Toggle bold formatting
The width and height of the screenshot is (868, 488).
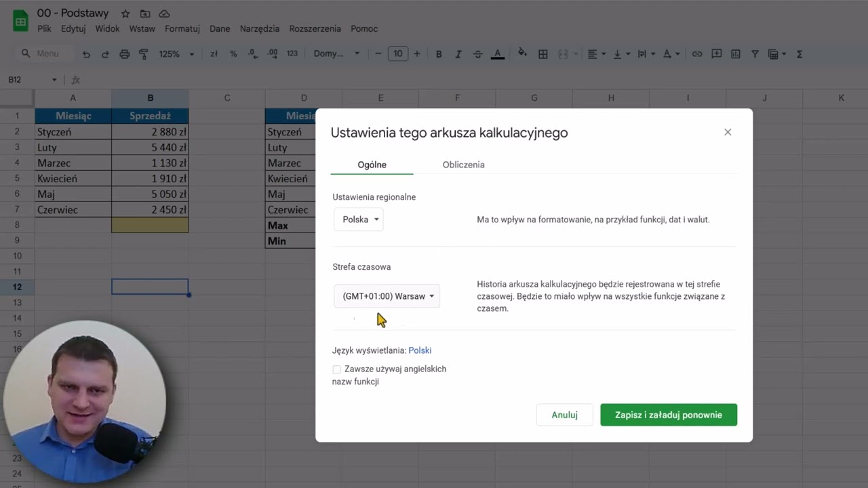439,54
